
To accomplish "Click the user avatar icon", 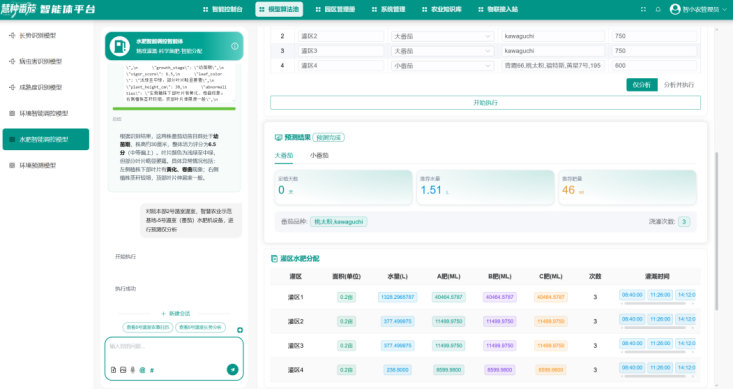I will pyautogui.click(x=675, y=9).
